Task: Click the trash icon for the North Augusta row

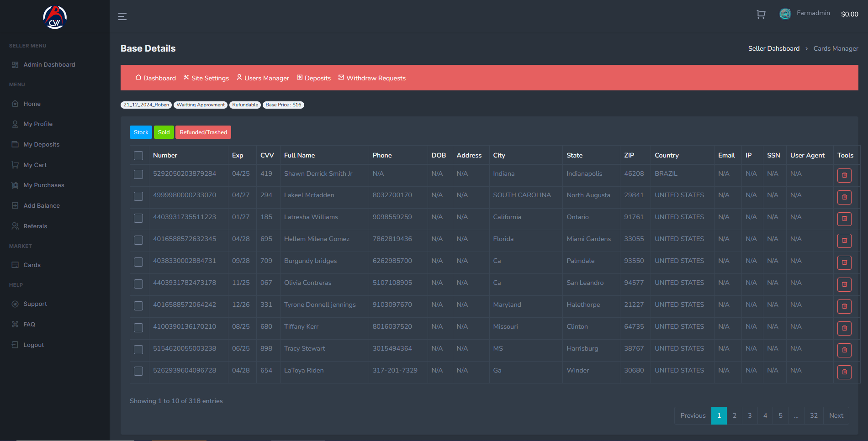Action: [844, 197]
